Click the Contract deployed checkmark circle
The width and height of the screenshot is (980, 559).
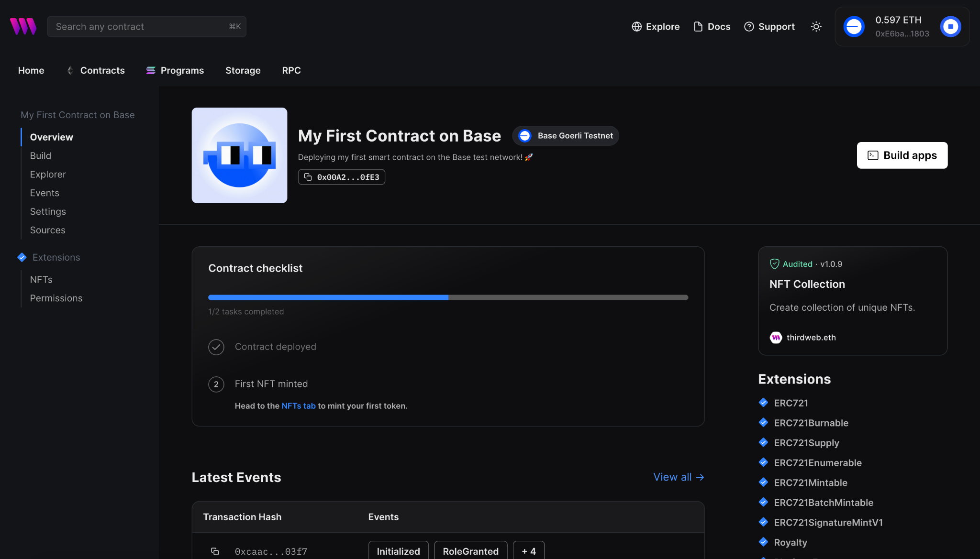point(216,347)
